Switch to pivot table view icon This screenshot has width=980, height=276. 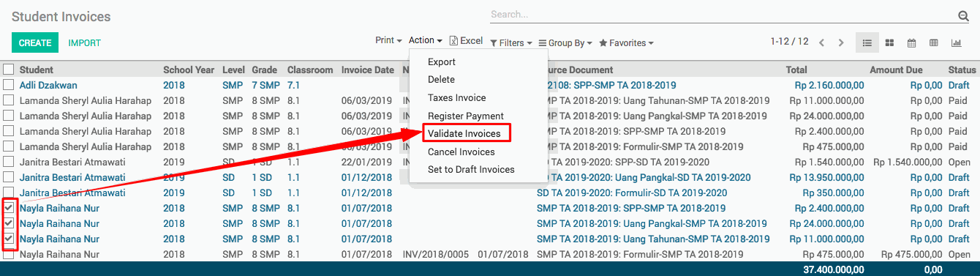(933, 42)
